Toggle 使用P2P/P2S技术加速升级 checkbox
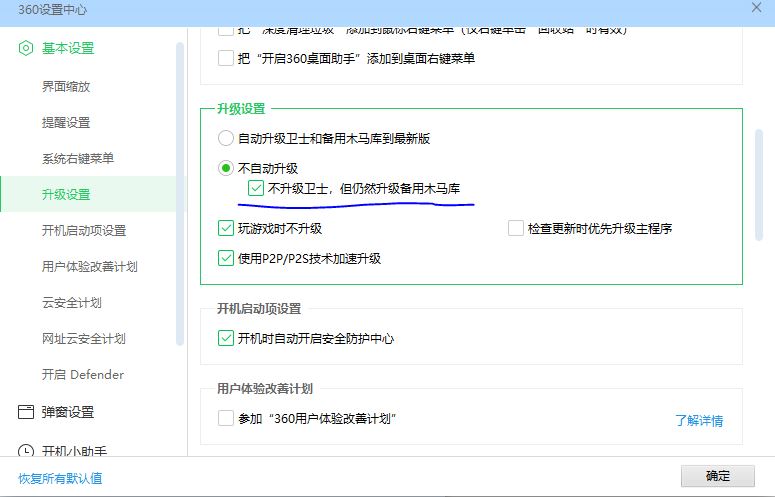Viewport: 775px width, 497px height. tap(225, 258)
